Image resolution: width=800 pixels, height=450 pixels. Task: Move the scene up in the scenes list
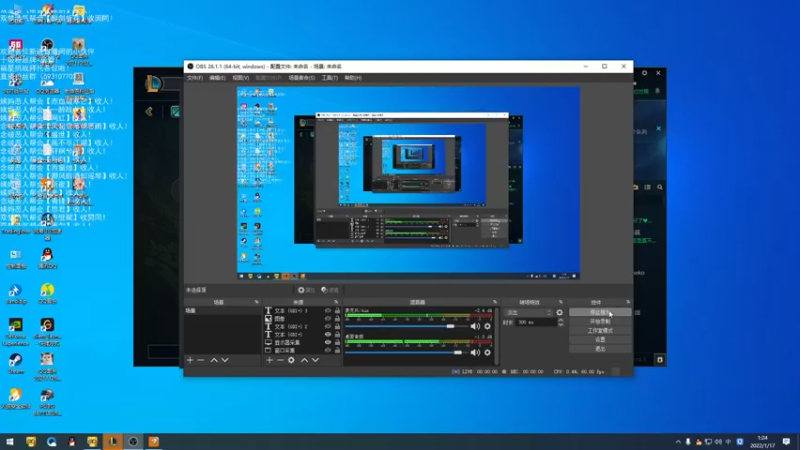click(x=214, y=360)
